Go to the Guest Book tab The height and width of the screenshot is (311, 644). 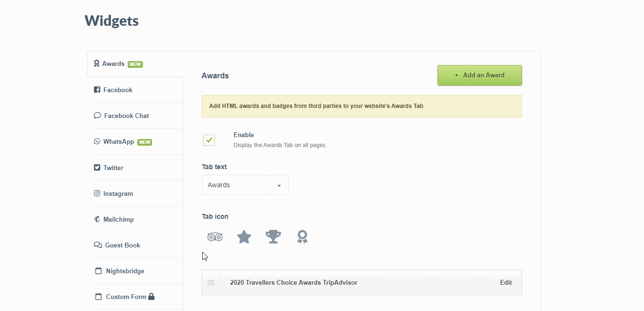[x=122, y=245]
